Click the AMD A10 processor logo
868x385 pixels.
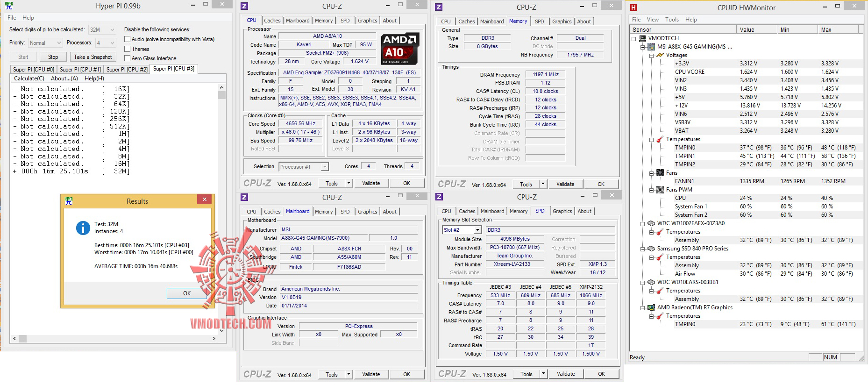click(400, 49)
